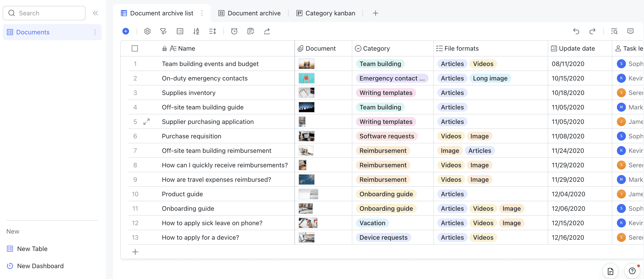
Task: Toggle the select-all rows checkbox
Action: 135,49
